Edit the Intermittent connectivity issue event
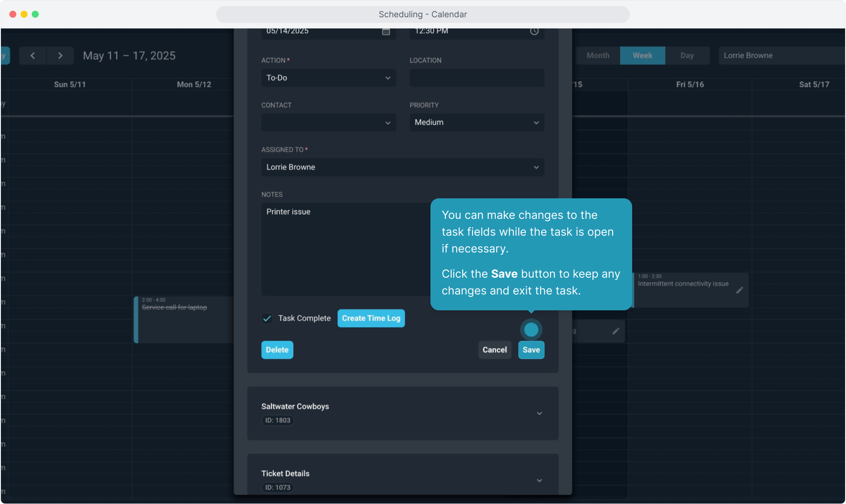 (x=740, y=290)
